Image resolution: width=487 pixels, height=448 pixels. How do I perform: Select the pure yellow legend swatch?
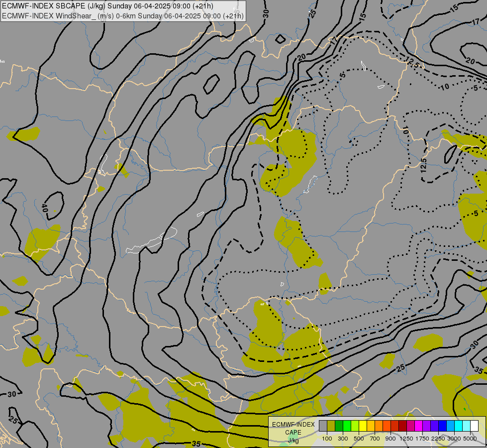click(x=363, y=426)
